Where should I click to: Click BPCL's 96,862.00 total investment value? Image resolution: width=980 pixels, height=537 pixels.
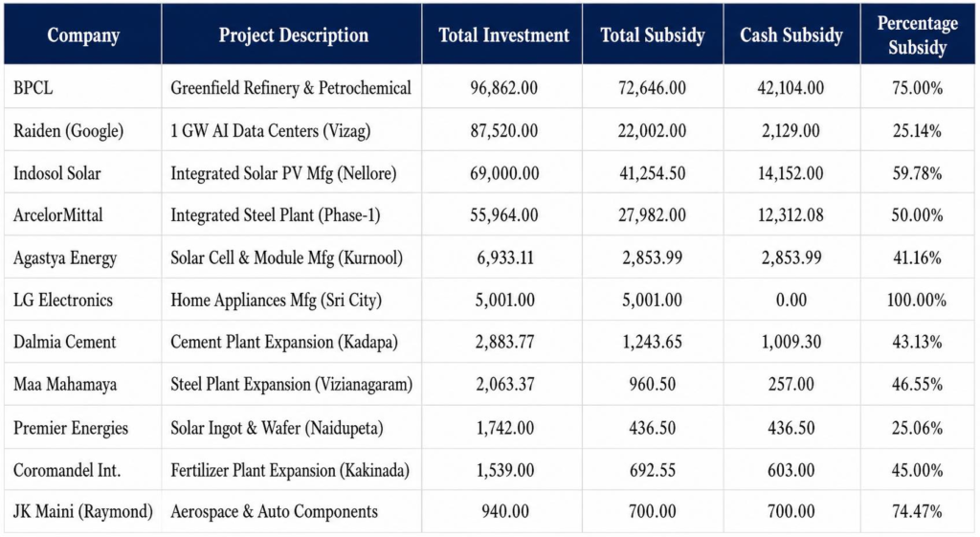[x=503, y=88]
